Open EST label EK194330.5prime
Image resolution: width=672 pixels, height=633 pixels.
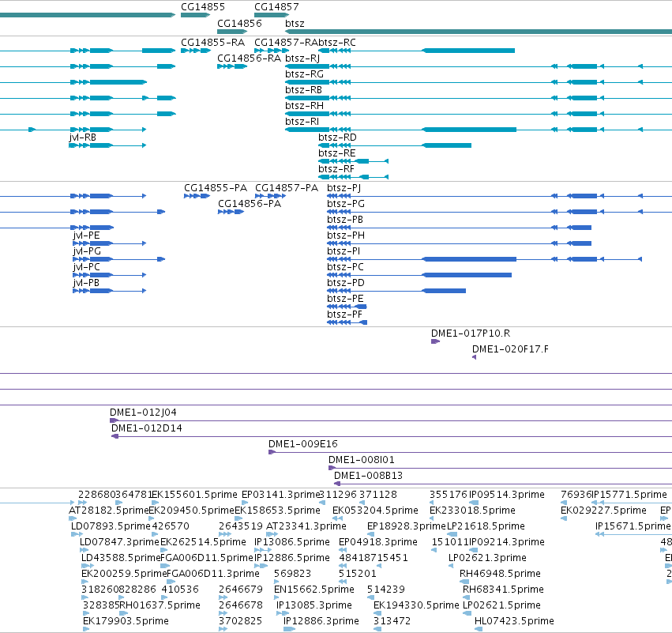[416, 605]
